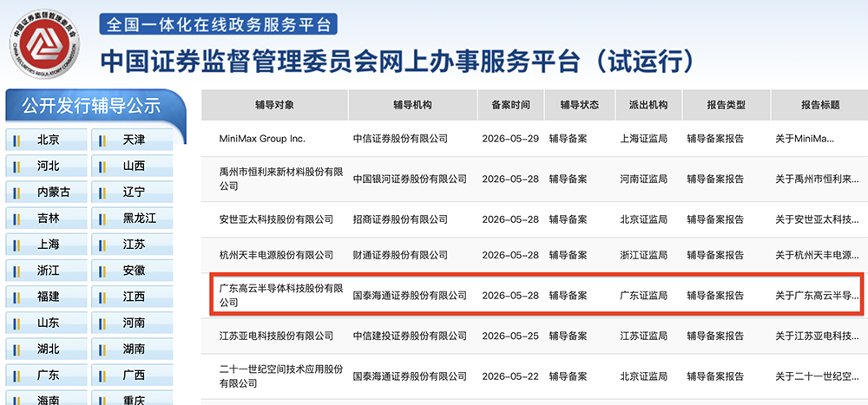Image resolution: width=868 pixels, height=405 pixels.
Task: Select 禹州市恒利来新材料股份有限公司 entry
Action: pos(281,180)
